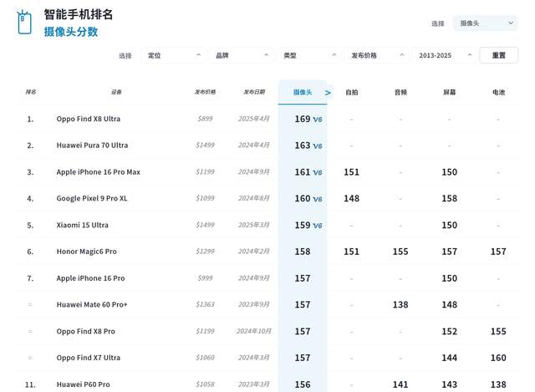This screenshot has height=392, width=535.
Task: Open Apple iPhone 16 Pro Max link
Action: pos(99,172)
